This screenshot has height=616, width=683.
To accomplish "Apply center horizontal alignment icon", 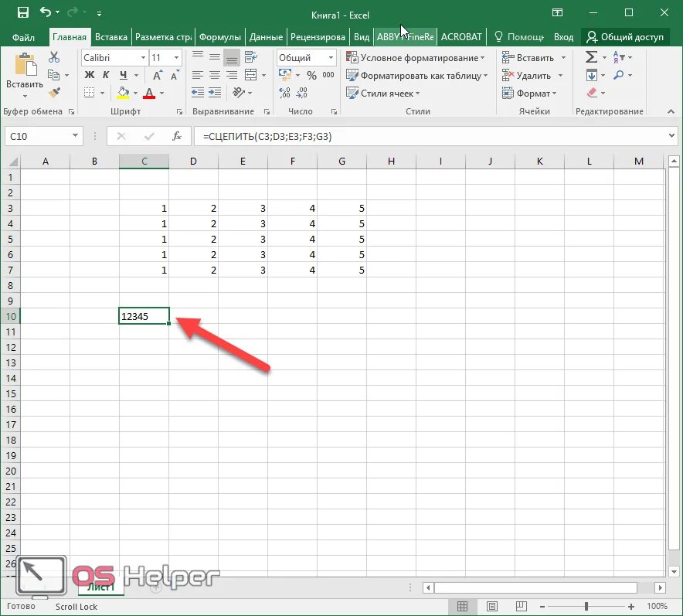I will (x=214, y=75).
